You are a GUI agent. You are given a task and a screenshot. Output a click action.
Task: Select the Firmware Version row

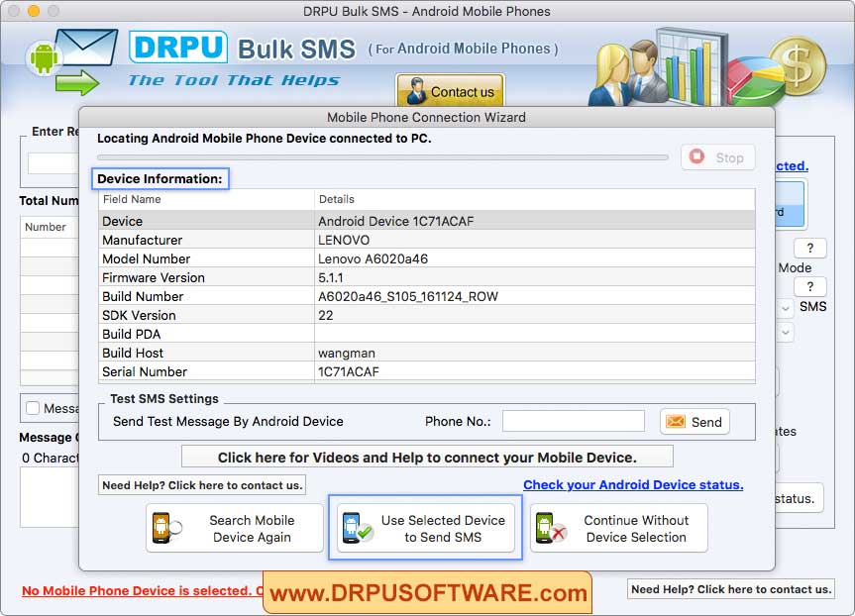point(427,277)
